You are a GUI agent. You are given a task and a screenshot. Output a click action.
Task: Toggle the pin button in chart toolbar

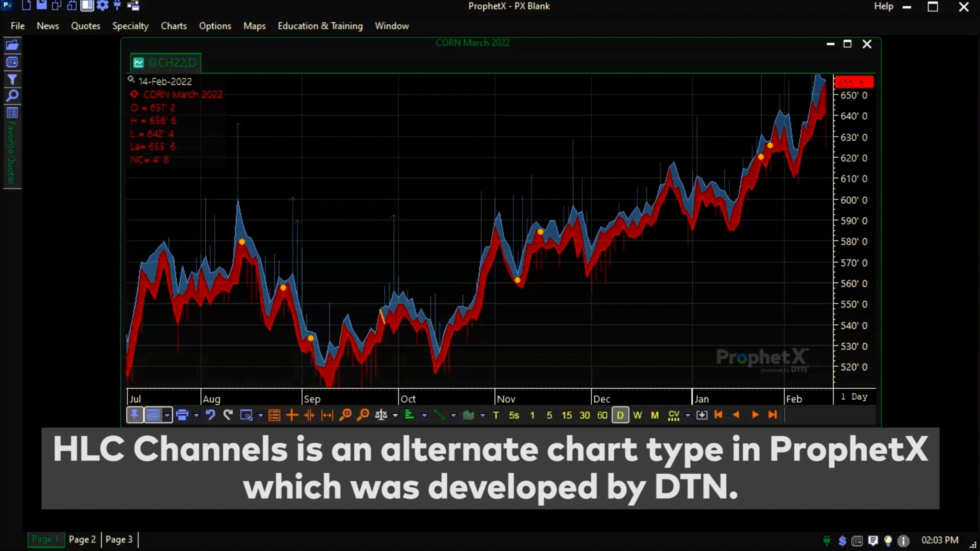[135, 415]
